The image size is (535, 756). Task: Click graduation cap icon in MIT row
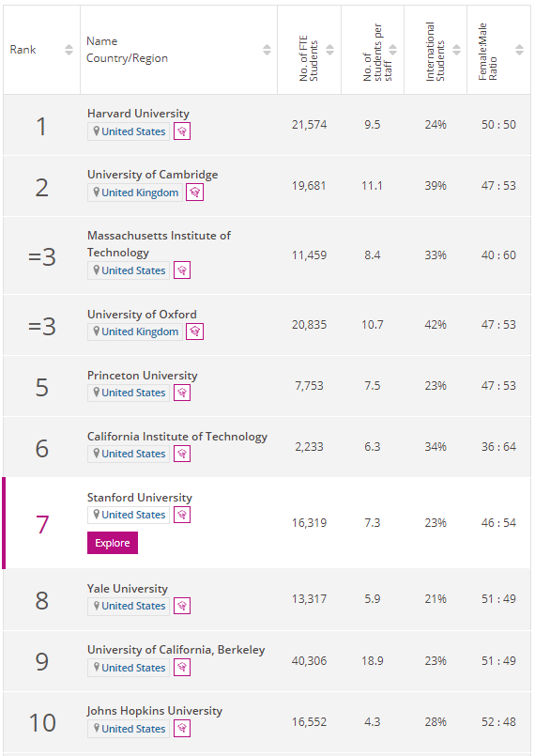coord(182,270)
